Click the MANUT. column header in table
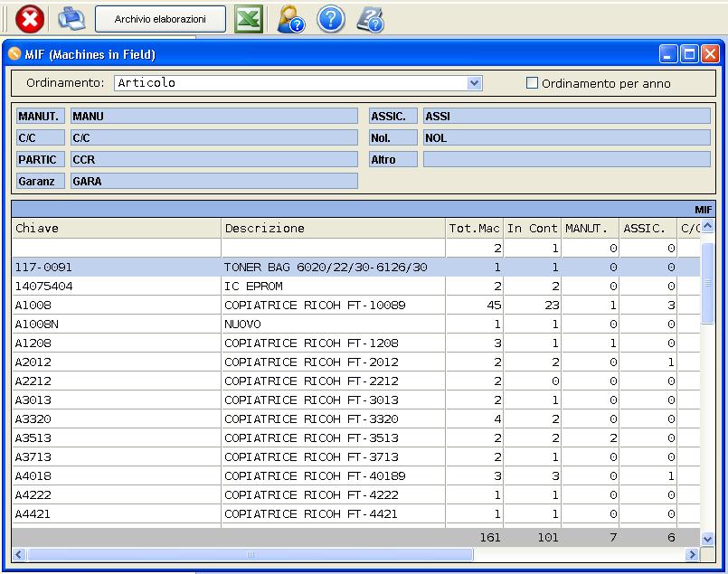Viewport: 728px width, 574px height. [591, 229]
